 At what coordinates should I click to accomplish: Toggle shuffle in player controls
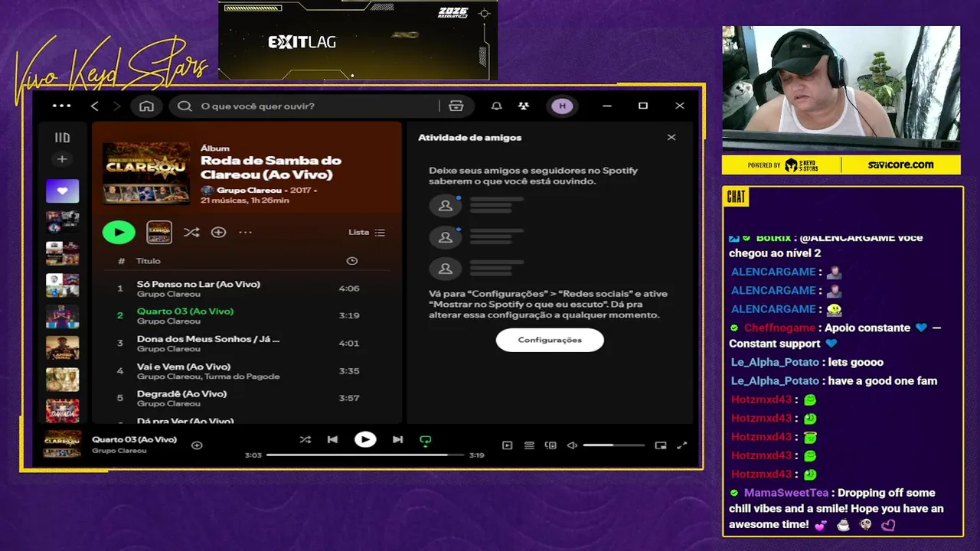tap(305, 439)
